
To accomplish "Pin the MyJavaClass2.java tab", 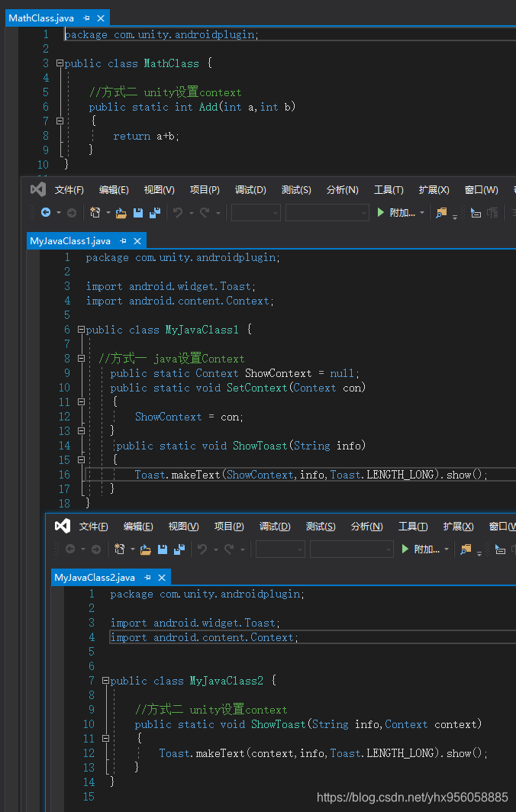I will [147, 578].
